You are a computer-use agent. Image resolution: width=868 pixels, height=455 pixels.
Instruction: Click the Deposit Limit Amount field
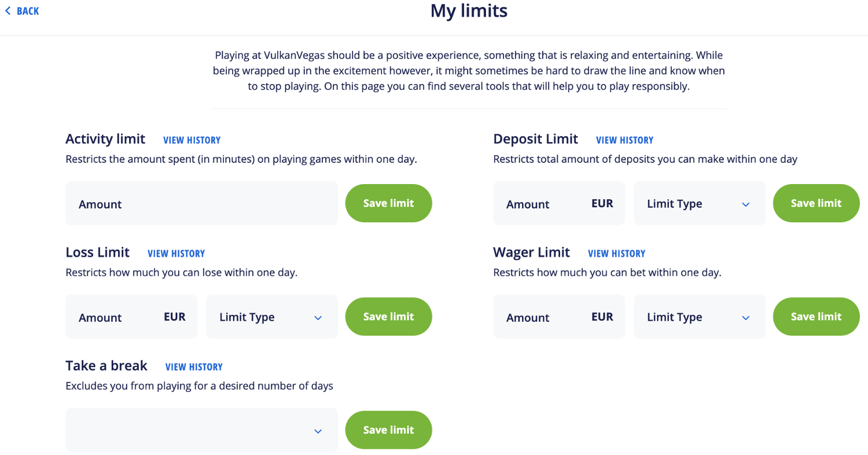(x=544, y=204)
